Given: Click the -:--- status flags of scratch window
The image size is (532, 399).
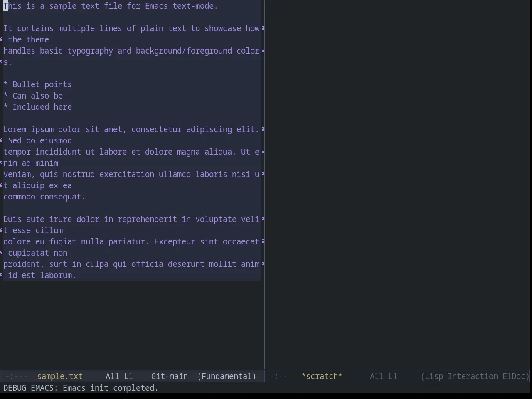Looking at the screenshot, I should (281, 376).
